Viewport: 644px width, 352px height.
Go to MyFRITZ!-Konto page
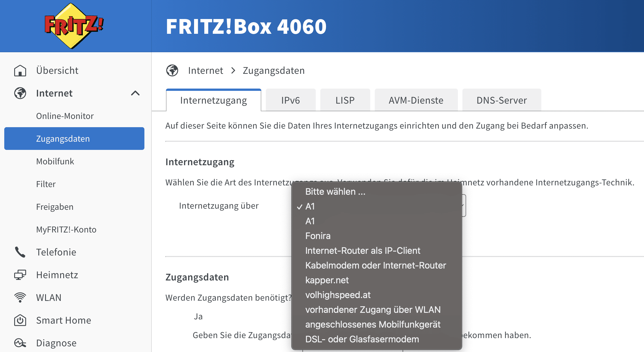66,229
